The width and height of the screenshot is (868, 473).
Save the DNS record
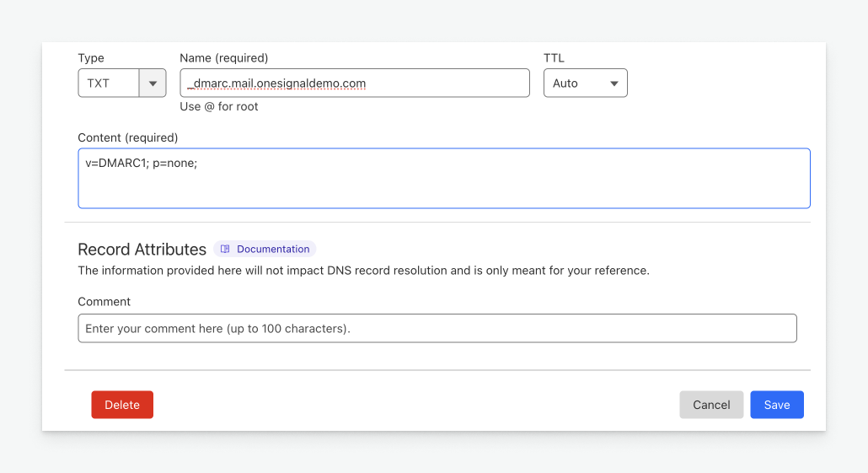[x=776, y=405]
